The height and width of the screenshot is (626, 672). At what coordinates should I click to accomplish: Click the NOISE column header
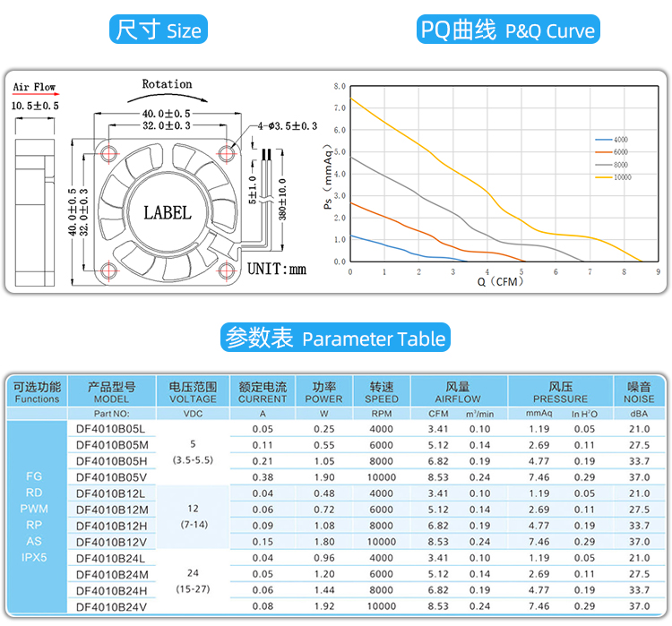(x=639, y=393)
